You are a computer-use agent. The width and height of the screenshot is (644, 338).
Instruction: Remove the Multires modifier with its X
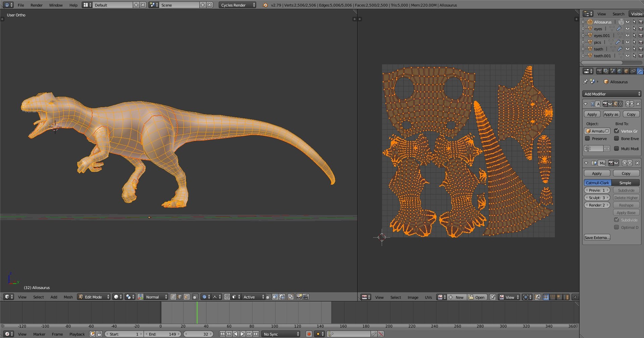[x=637, y=163]
